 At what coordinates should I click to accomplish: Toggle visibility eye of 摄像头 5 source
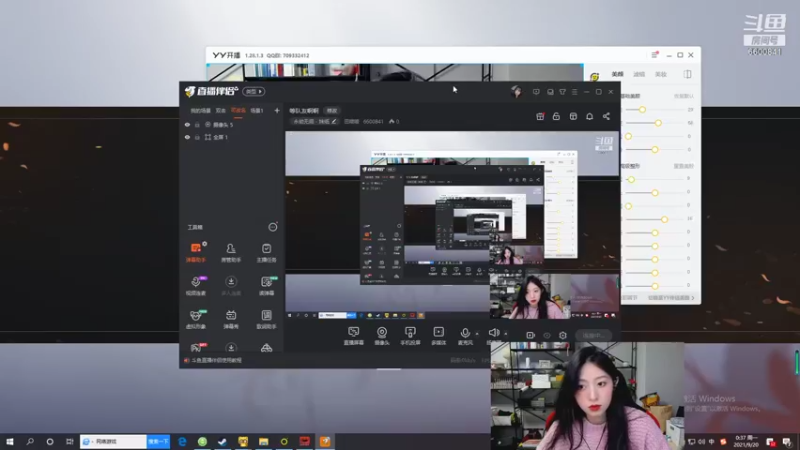pyautogui.click(x=187, y=124)
